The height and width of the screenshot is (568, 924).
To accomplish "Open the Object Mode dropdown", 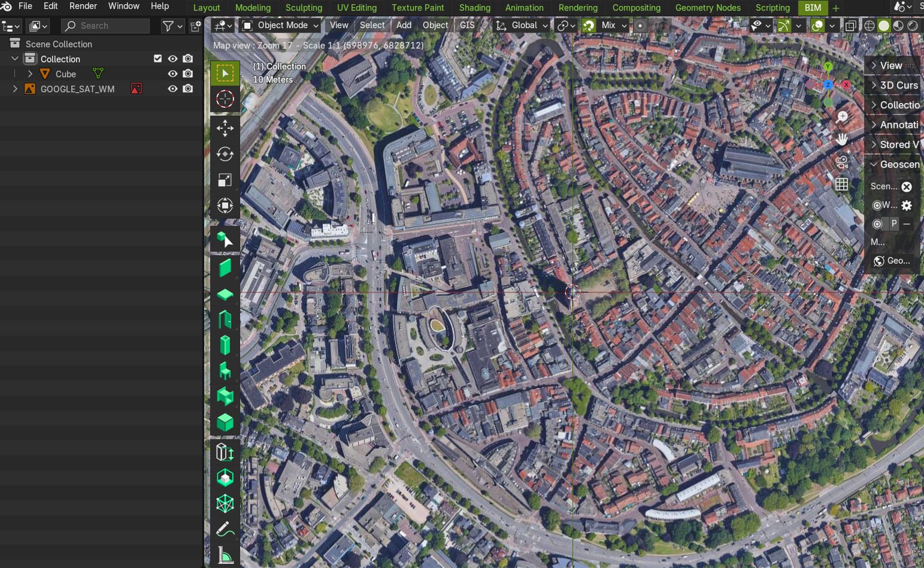I will tap(280, 25).
